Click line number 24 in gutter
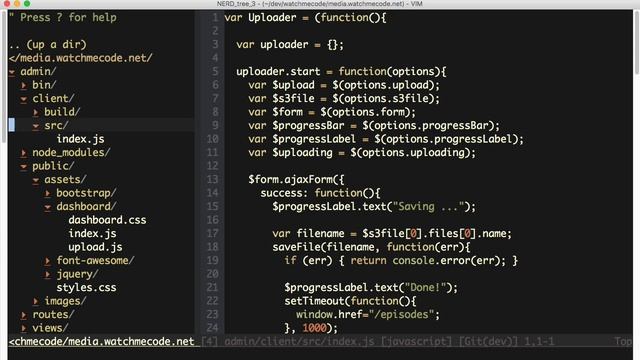The width and height of the screenshot is (640, 360). coord(212,328)
